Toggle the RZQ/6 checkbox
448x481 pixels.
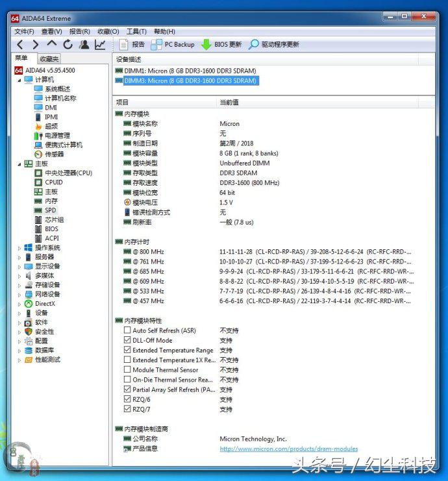pyautogui.click(x=127, y=399)
